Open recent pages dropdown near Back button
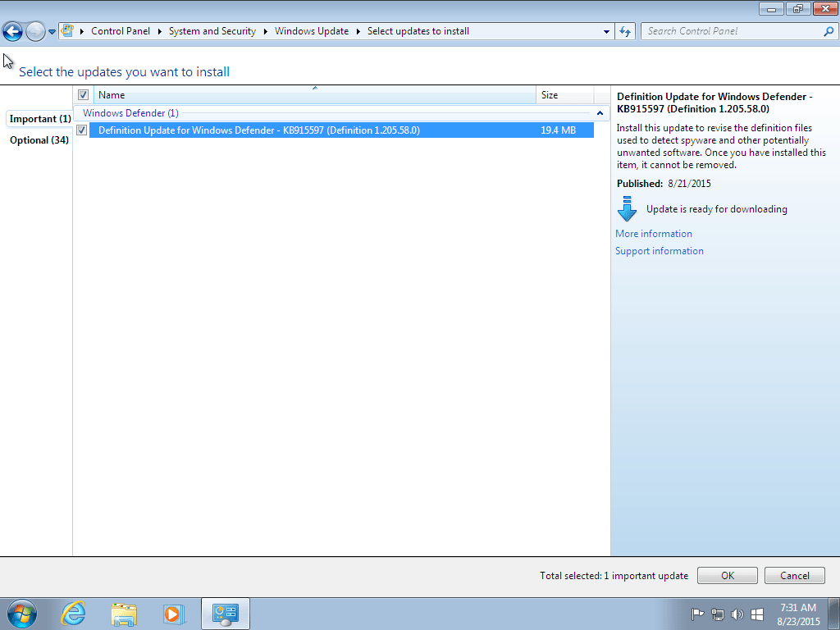 click(x=51, y=30)
